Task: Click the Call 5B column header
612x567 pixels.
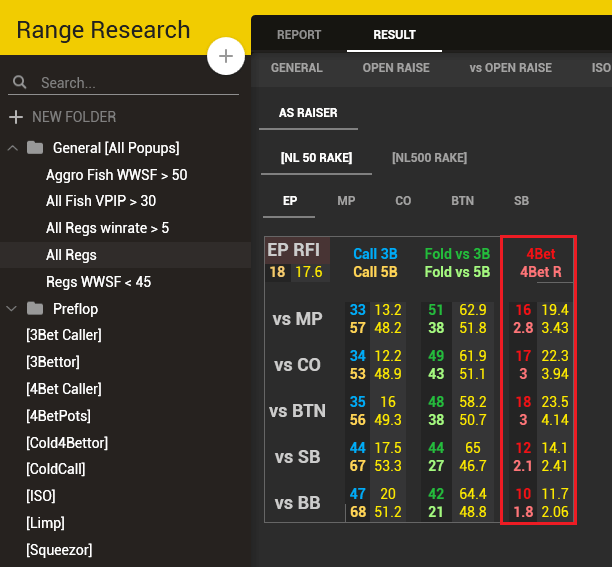Action: (x=375, y=272)
